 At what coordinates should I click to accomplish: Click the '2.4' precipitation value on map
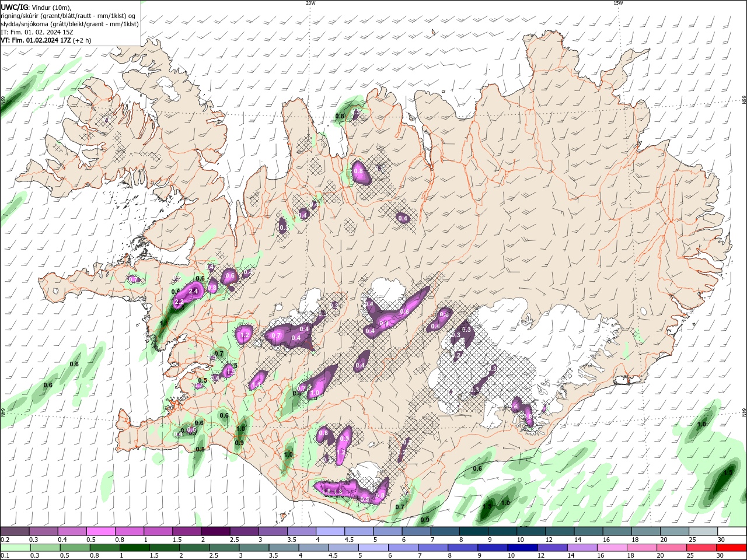pos(194,290)
